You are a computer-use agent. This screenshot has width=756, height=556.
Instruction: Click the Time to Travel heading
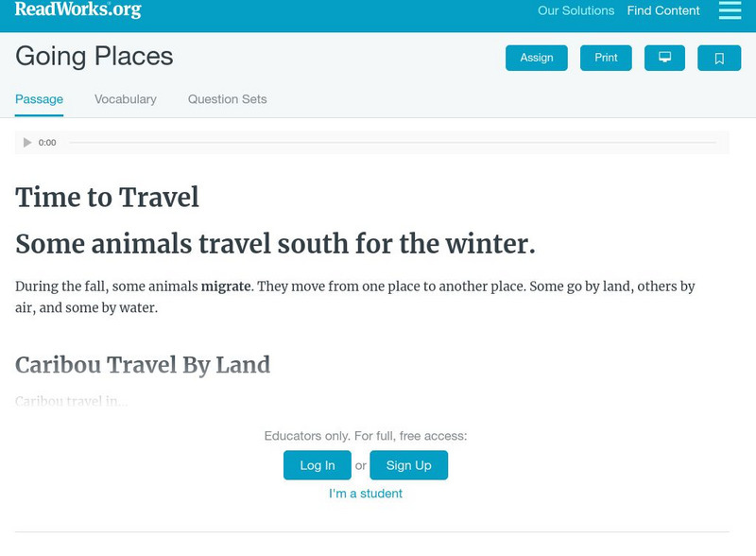[x=107, y=197]
